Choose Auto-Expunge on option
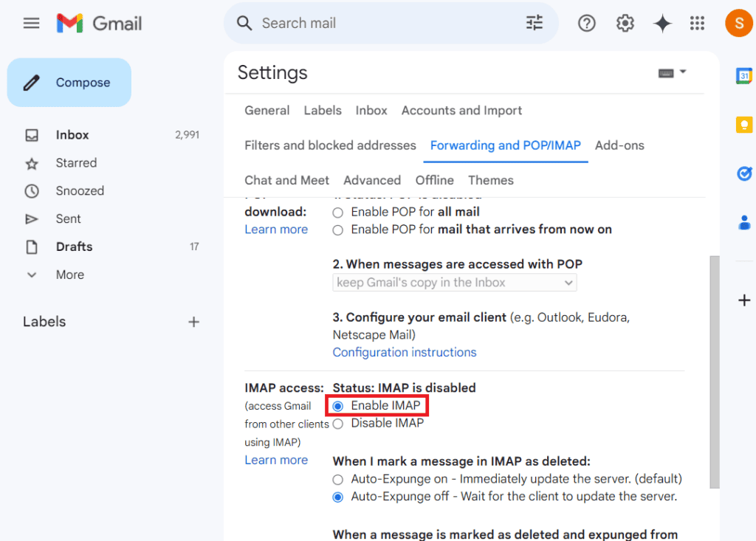Image resolution: width=756 pixels, height=541 pixels. pos(338,479)
